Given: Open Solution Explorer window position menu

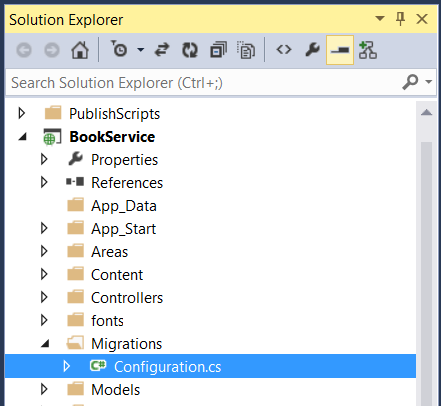Looking at the screenshot, I should (x=380, y=18).
